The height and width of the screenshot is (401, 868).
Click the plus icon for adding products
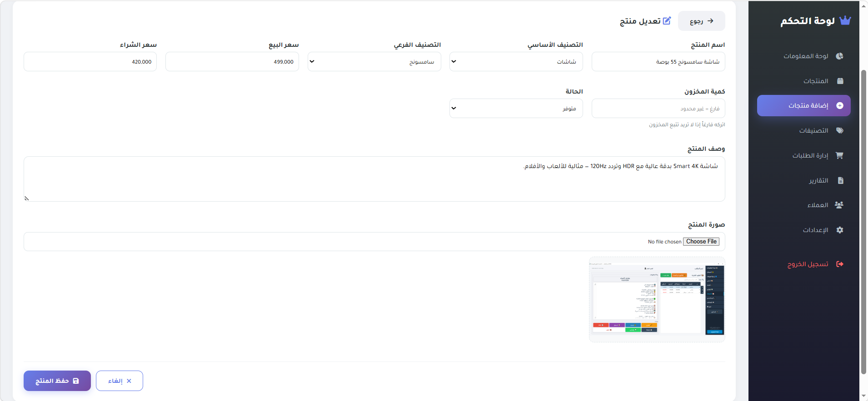[x=840, y=105]
